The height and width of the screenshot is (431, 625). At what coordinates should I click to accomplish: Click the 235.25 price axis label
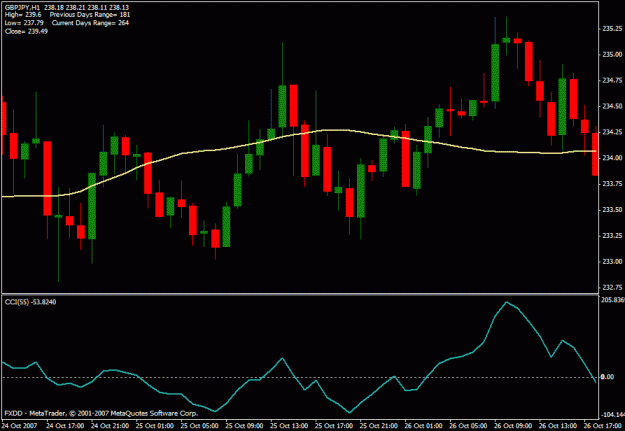tap(612, 29)
